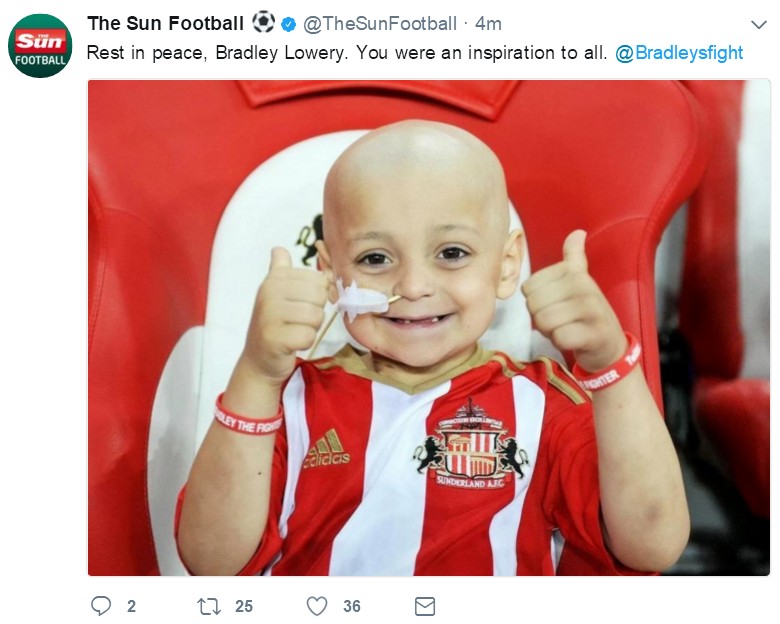
Task: Open the @Bradleysfight mention link
Action: click(x=679, y=52)
